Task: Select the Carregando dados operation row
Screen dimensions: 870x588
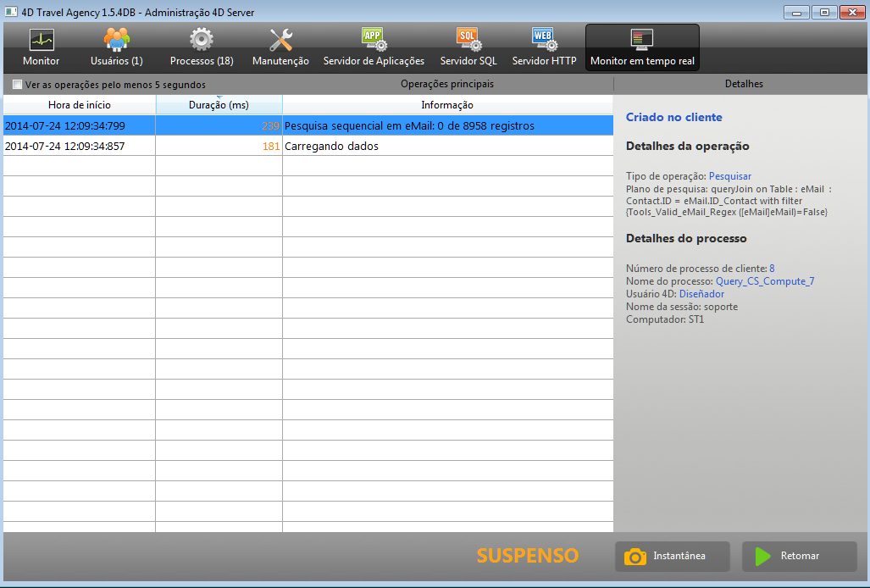Action: [x=331, y=146]
